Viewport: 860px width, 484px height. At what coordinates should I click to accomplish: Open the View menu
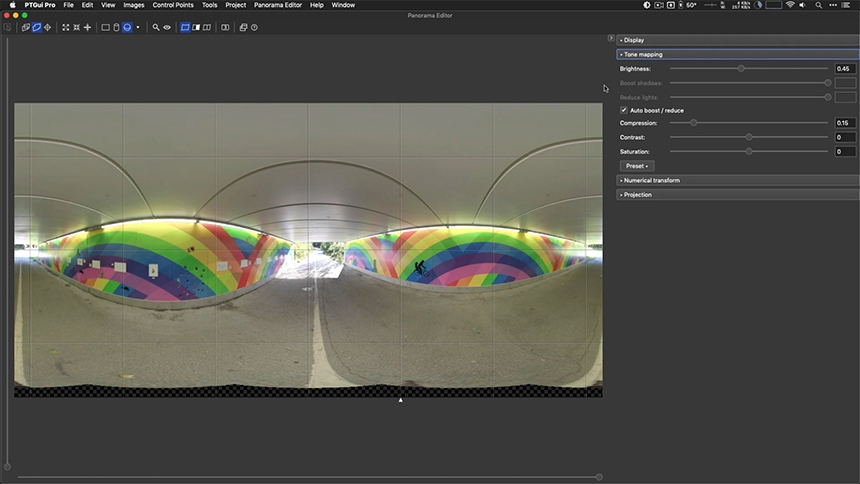(108, 5)
